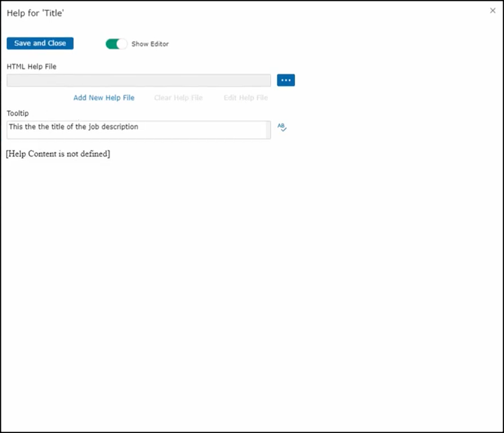This screenshot has width=504, height=433.
Task: Run spell check on the Tooltip text
Action: [x=282, y=127]
